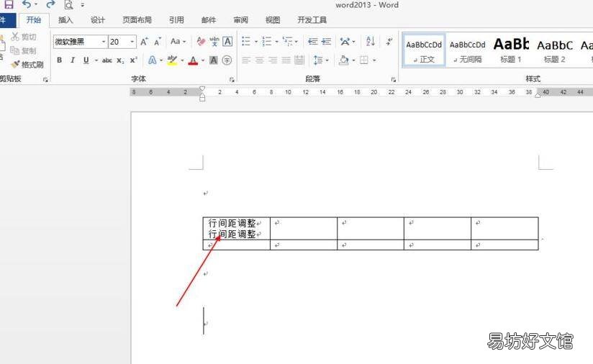Click the clear formatting eraser icon
Viewport: 593px width, 364px height.
(201, 41)
